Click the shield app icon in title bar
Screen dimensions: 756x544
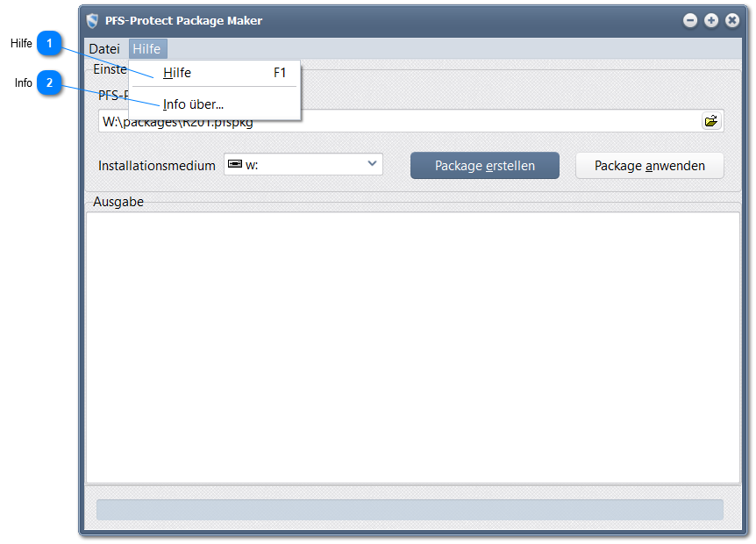click(92, 20)
